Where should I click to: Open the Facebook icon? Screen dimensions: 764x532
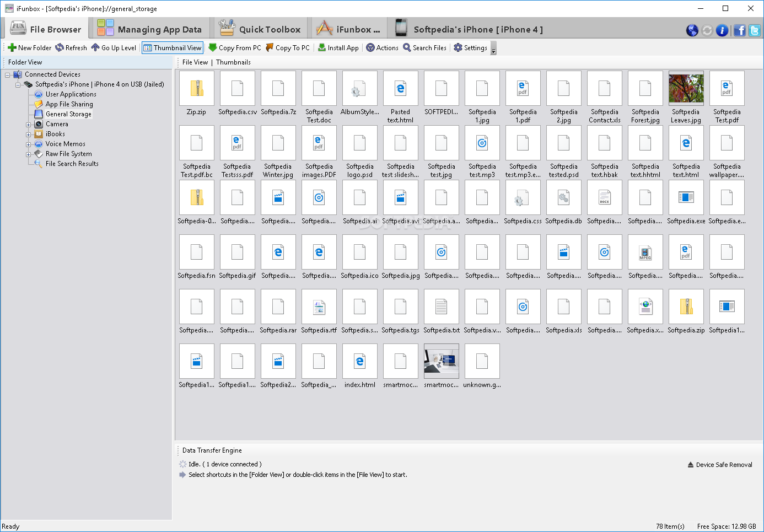(740, 30)
